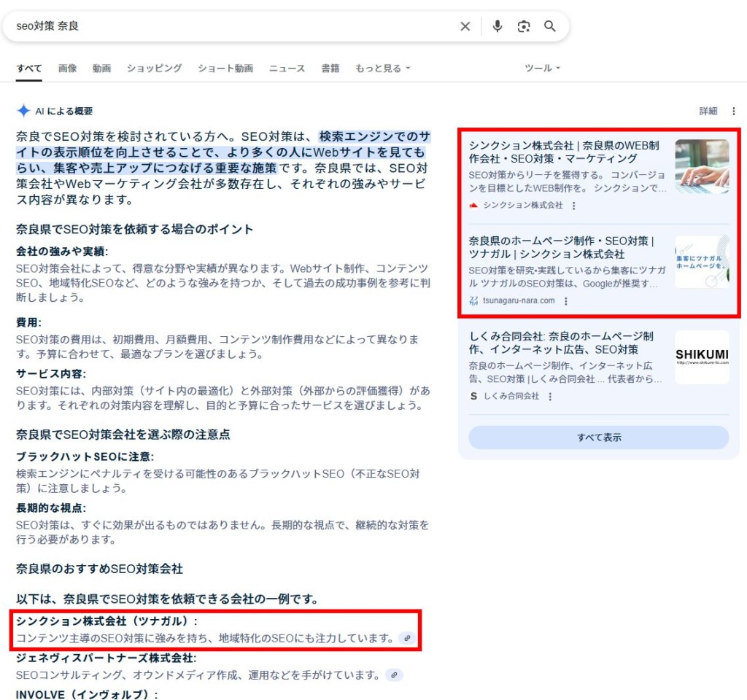Clear the search box text
Screen dimensions: 747x700
(465, 26)
